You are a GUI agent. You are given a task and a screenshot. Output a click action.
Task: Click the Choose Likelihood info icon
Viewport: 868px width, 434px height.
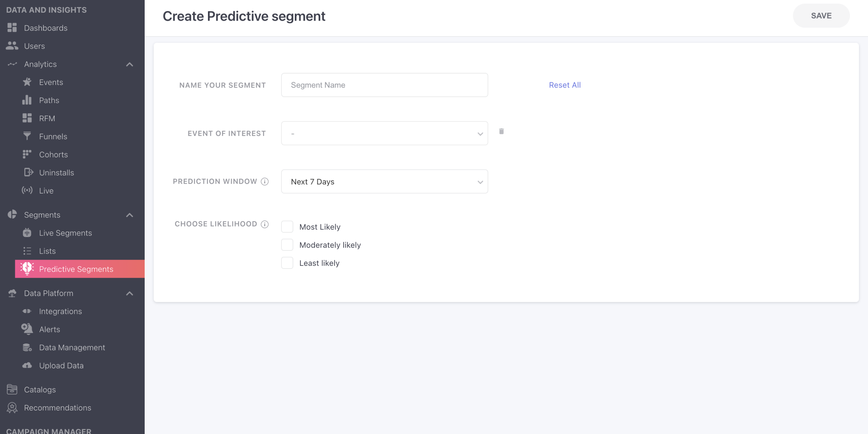265,224
